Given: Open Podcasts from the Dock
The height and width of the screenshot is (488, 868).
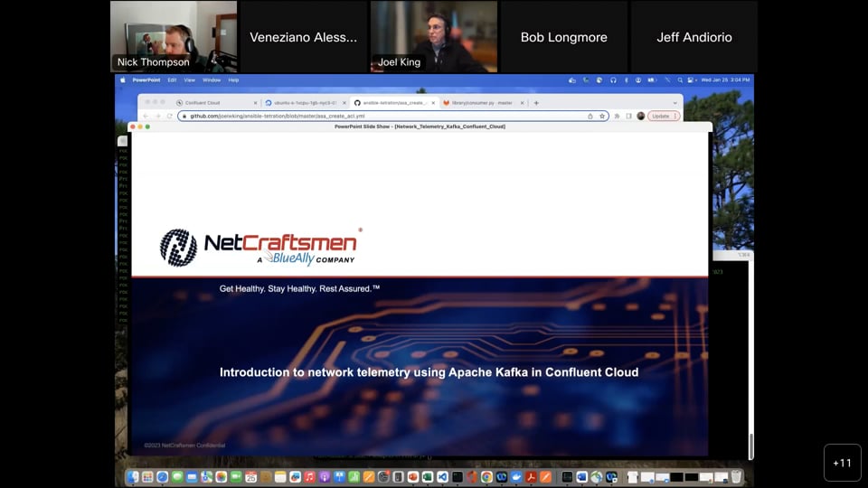Looking at the screenshot, I should click(325, 477).
